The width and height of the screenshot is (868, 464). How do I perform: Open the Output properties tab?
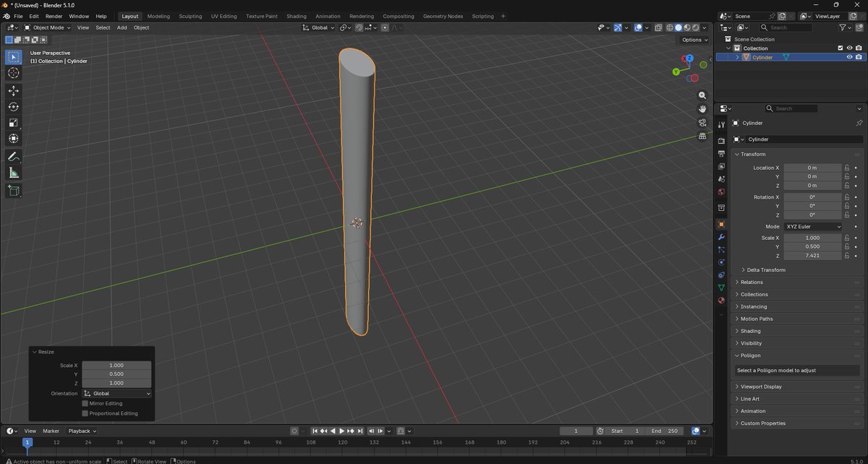721,153
